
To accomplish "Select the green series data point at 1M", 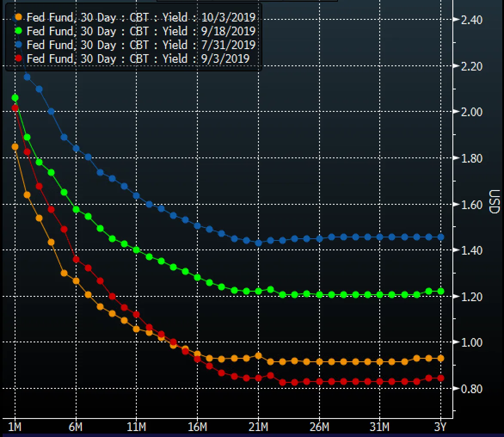I will (x=15, y=98).
